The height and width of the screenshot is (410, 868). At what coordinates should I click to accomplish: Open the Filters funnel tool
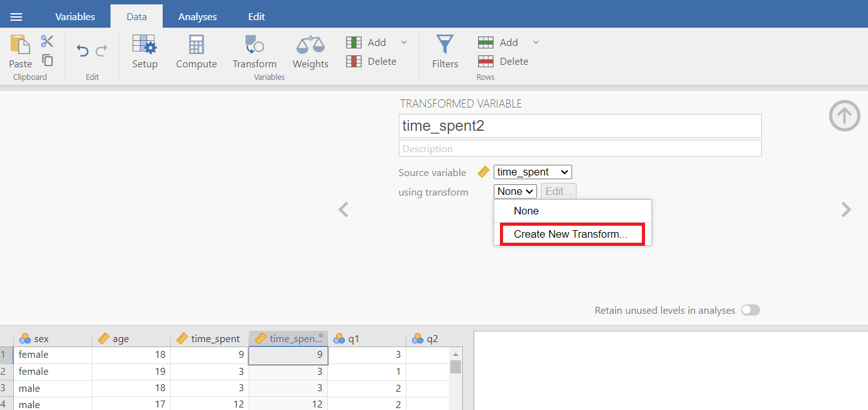[x=445, y=45]
